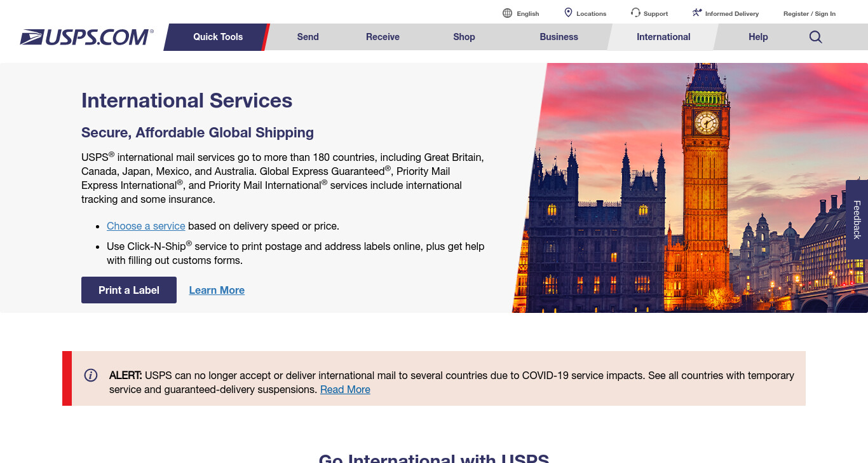Click the Learn More link

tap(217, 290)
